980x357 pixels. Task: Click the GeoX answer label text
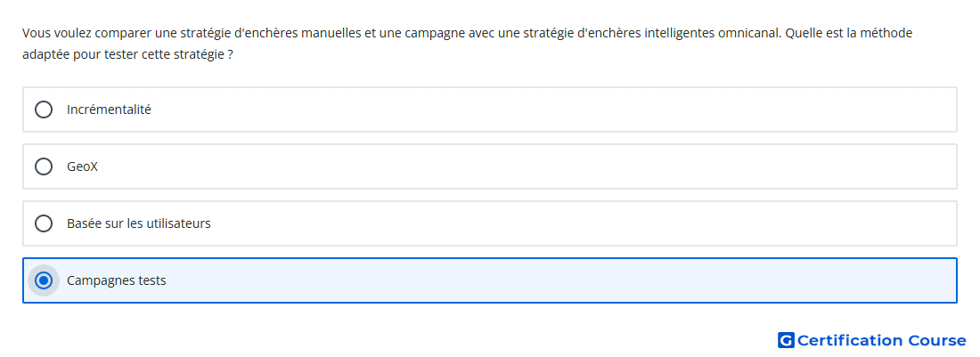[83, 166]
